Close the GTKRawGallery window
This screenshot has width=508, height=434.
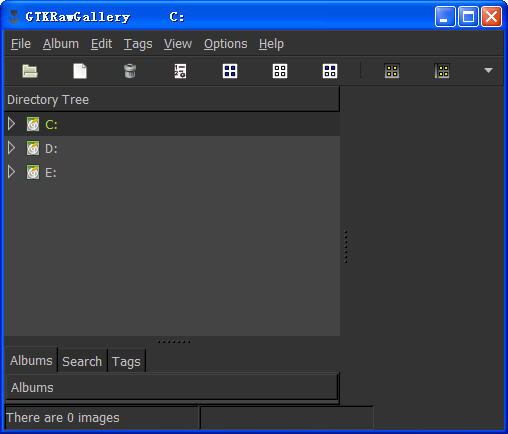(x=492, y=16)
